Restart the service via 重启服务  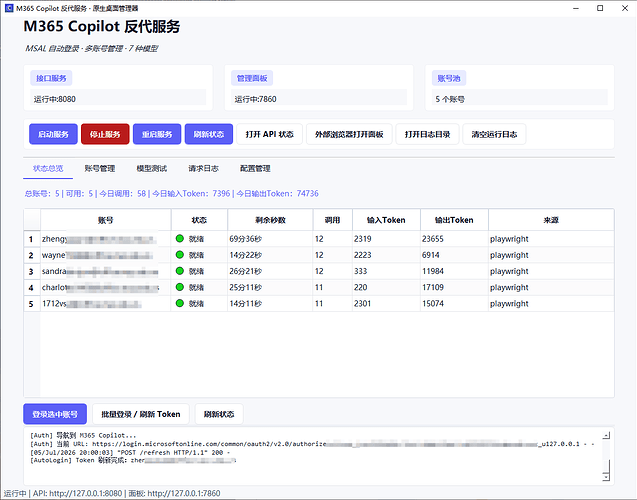click(x=157, y=134)
